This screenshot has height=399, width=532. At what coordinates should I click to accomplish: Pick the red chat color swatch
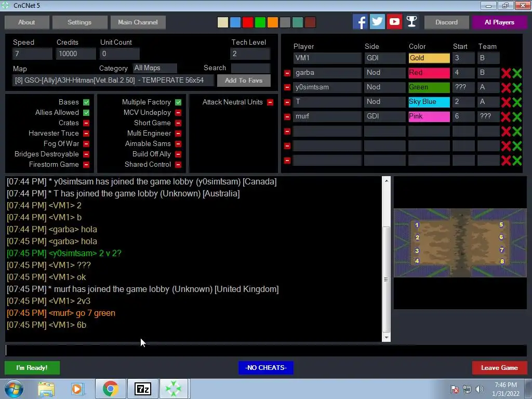pyautogui.click(x=248, y=22)
